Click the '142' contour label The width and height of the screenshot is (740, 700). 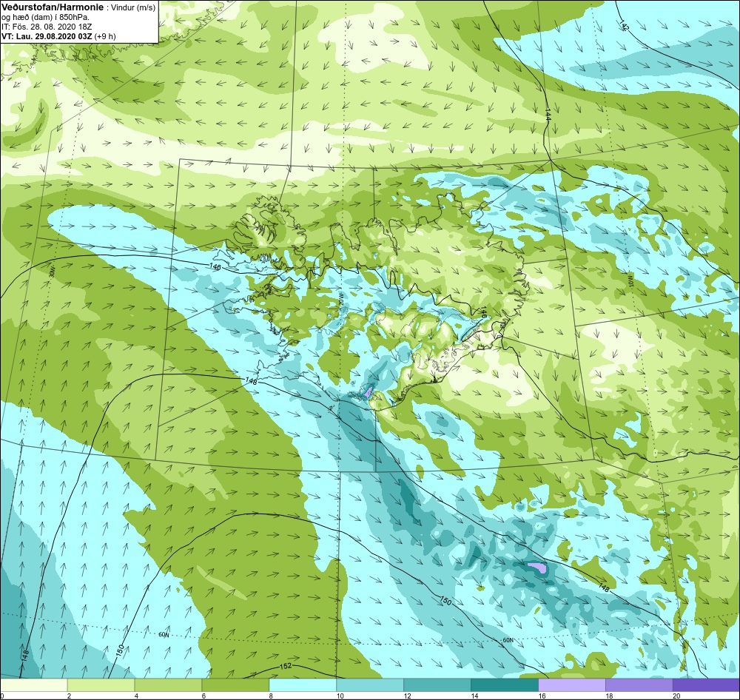625,26
